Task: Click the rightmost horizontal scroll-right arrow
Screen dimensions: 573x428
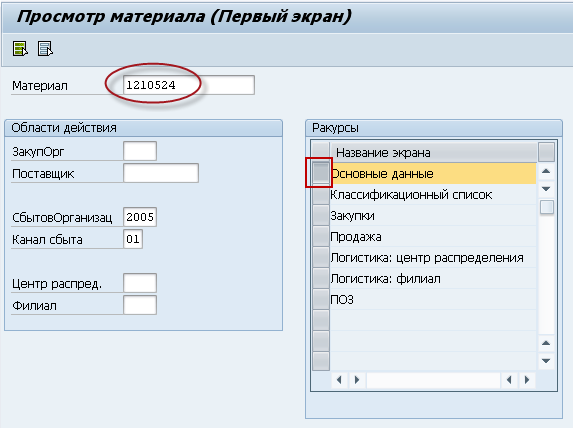Action: (527, 380)
